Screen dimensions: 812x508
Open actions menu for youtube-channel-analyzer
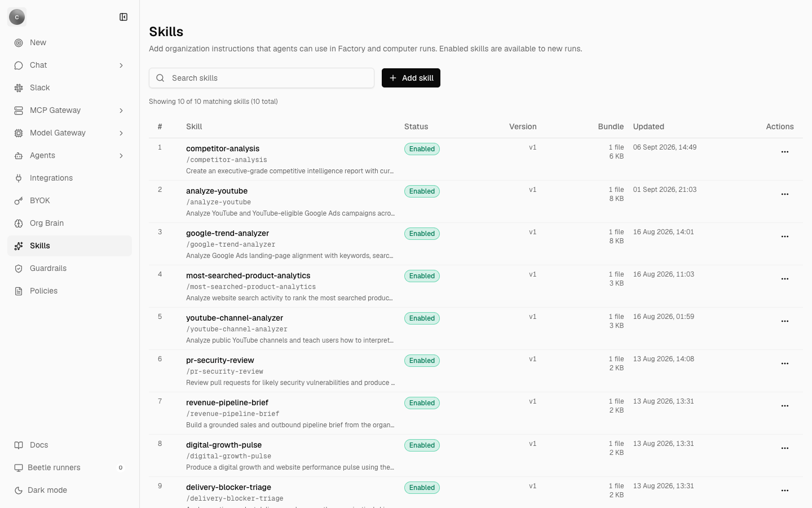(784, 321)
